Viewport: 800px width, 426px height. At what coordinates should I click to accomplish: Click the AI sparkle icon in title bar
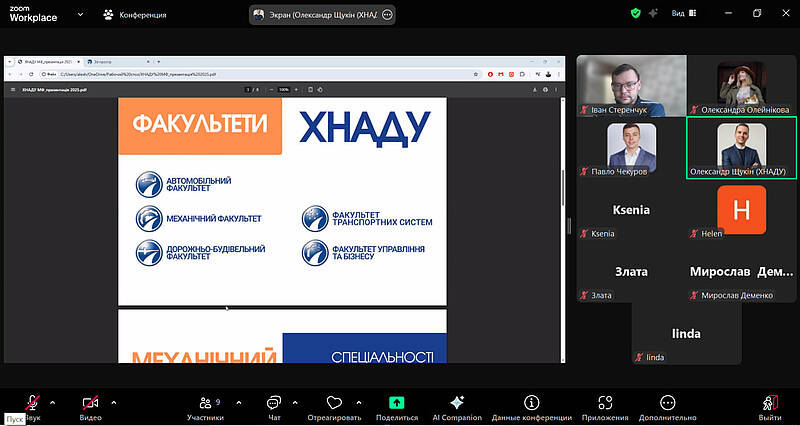click(653, 14)
